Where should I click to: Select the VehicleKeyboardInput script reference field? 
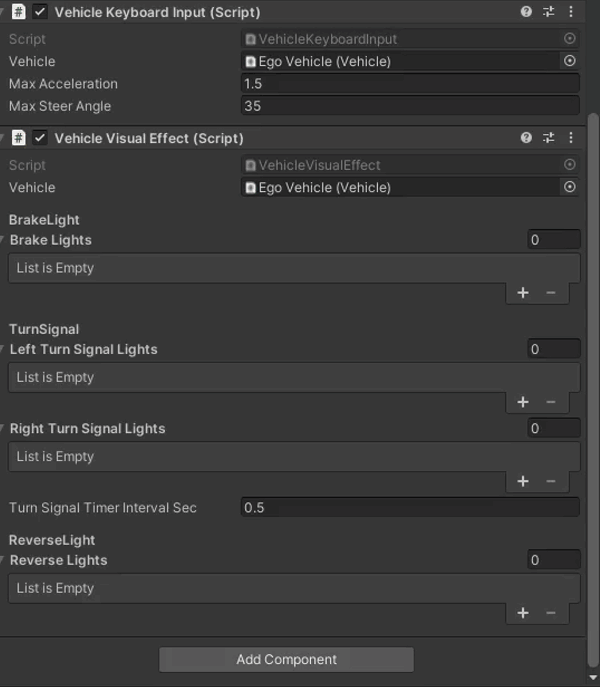(x=400, y=39)
